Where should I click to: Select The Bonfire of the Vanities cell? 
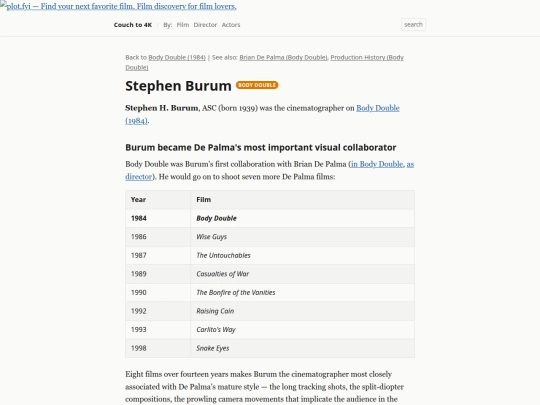(x=303, y=293)
